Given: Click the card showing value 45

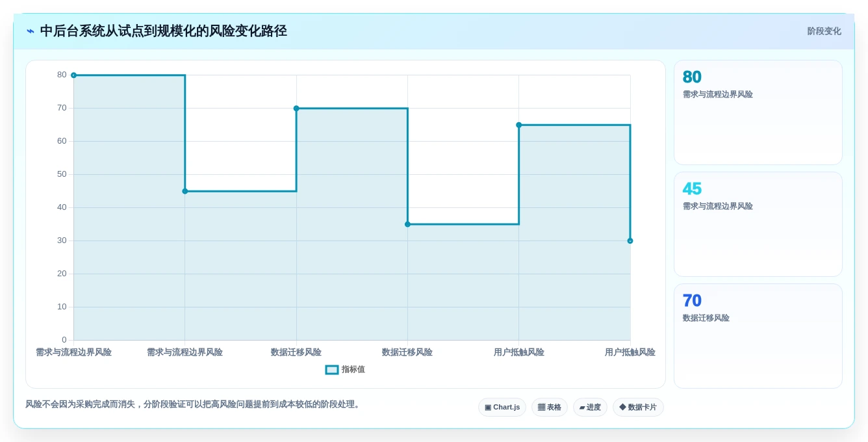Looking at the screenshot, I should coord(758,224).
